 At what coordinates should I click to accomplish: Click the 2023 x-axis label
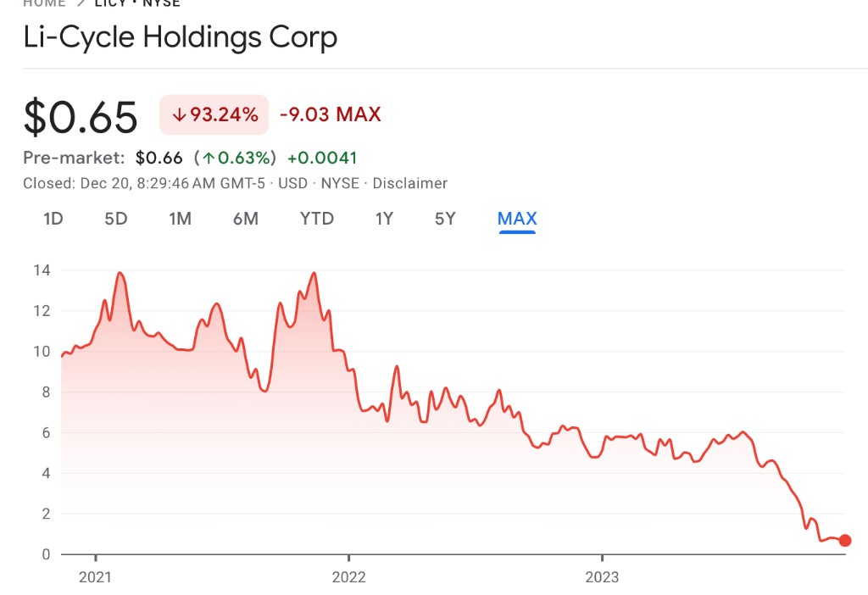click(x=602, y=577)
